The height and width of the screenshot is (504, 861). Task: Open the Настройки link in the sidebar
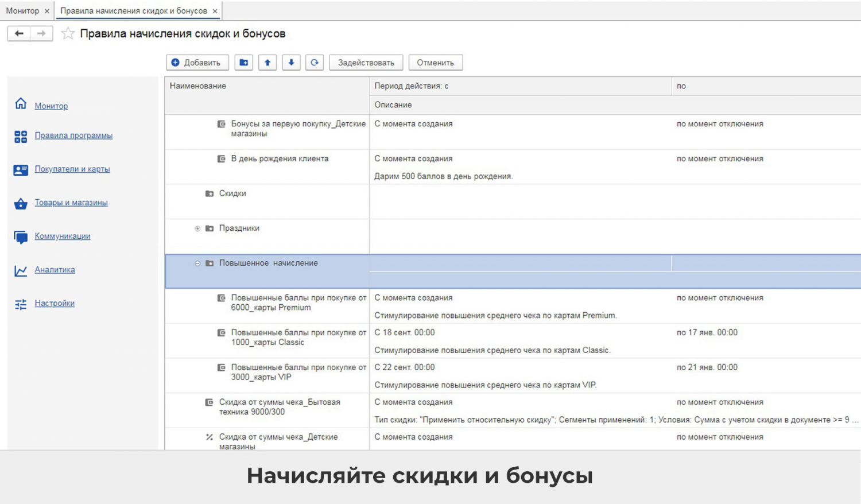click(55, 303)
